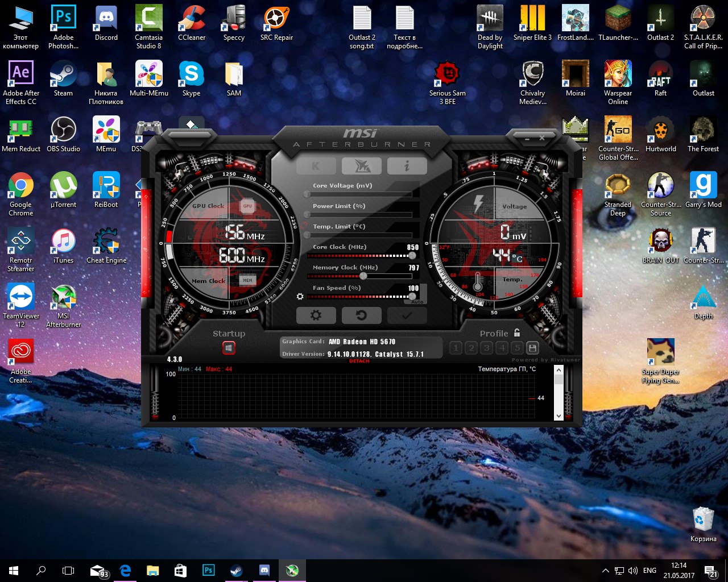Select the Google Chrome desktop icon
Viewport: 728px width, 582px height.
[x=21, y=194]
